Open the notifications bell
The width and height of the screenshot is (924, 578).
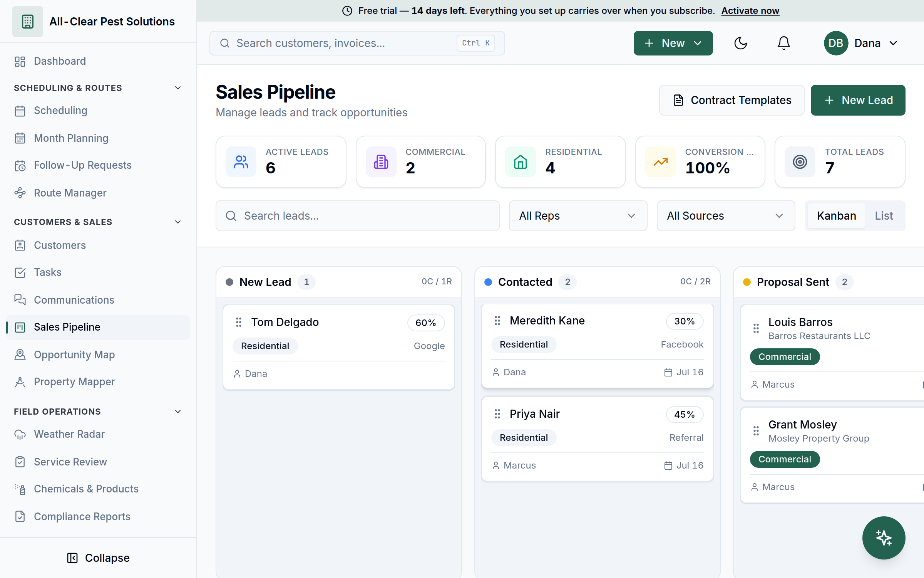783,43
